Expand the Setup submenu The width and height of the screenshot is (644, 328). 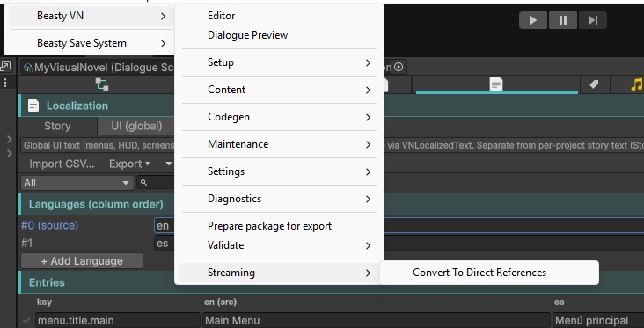click(278, 62)
